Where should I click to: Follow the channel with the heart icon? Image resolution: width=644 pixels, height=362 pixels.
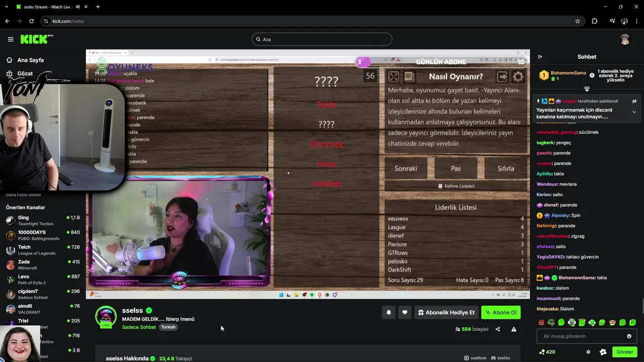405,312
